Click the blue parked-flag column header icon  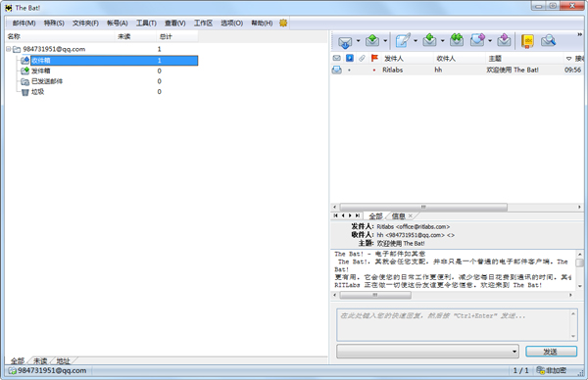350,58
